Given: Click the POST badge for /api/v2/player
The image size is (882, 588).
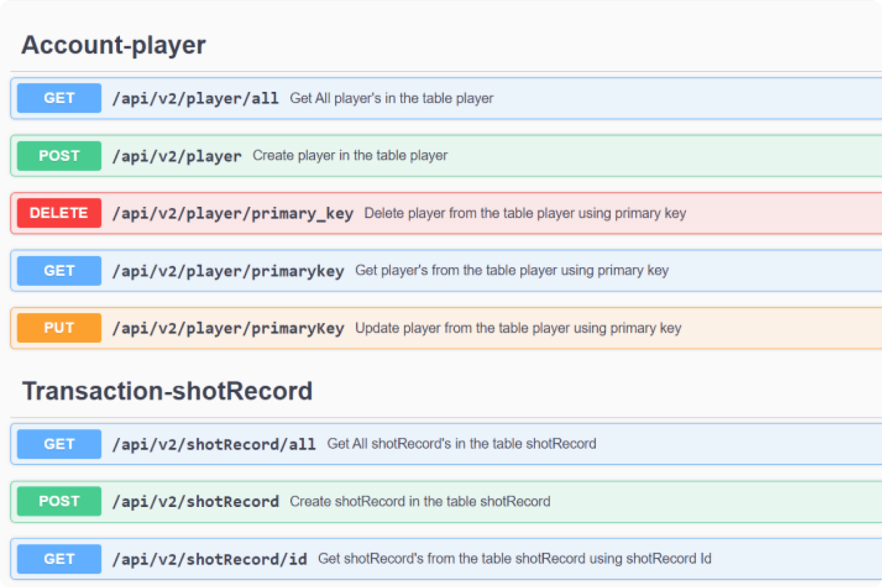Looking at the screenshot, I should click(x=59, y=156).
